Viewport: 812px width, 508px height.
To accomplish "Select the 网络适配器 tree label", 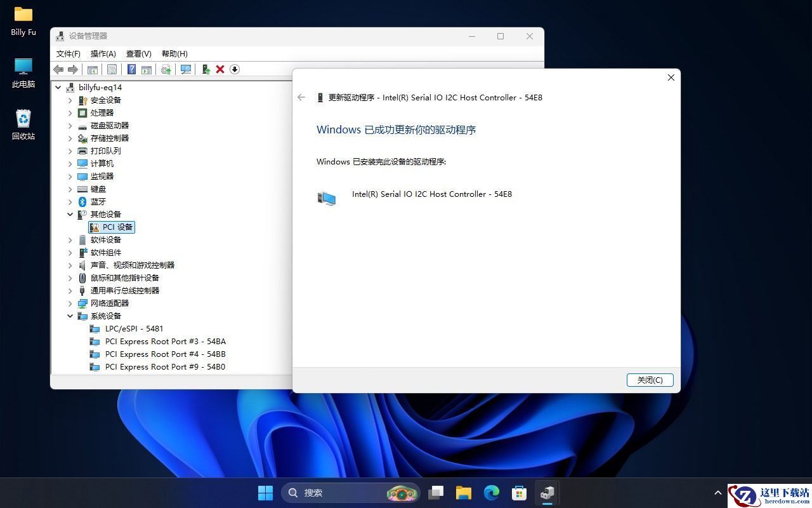I will [x=110, y=304].
